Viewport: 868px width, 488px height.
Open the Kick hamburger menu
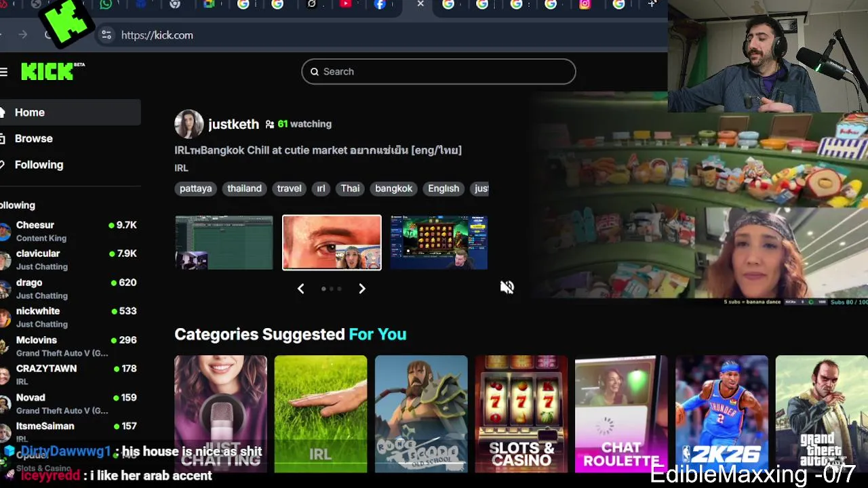(4, 72)
